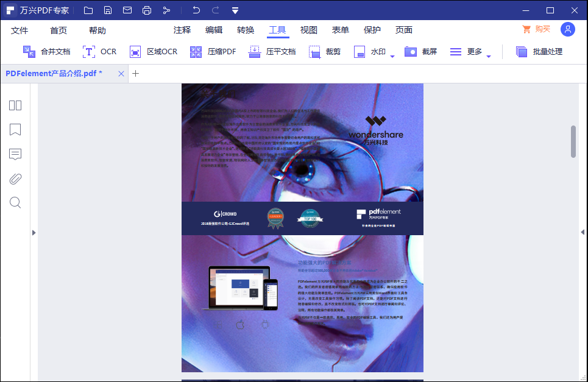Open the 区域OCR tool

coord(153,51)
